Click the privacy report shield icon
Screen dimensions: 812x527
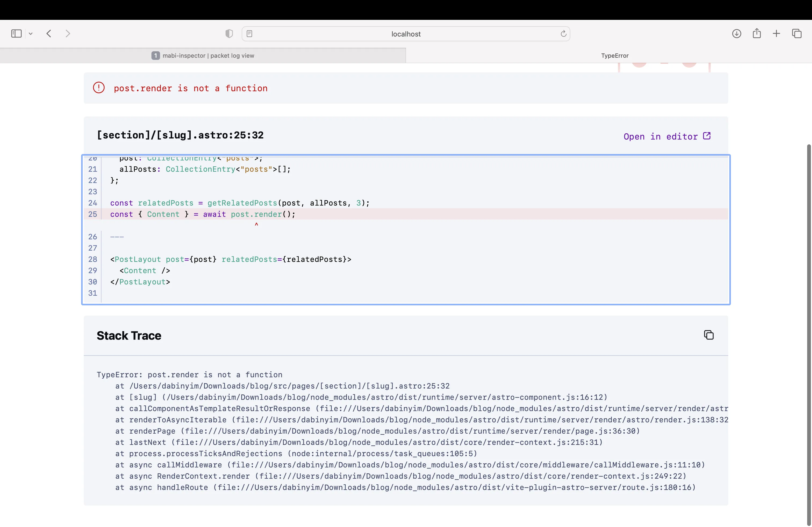point(229,33)
